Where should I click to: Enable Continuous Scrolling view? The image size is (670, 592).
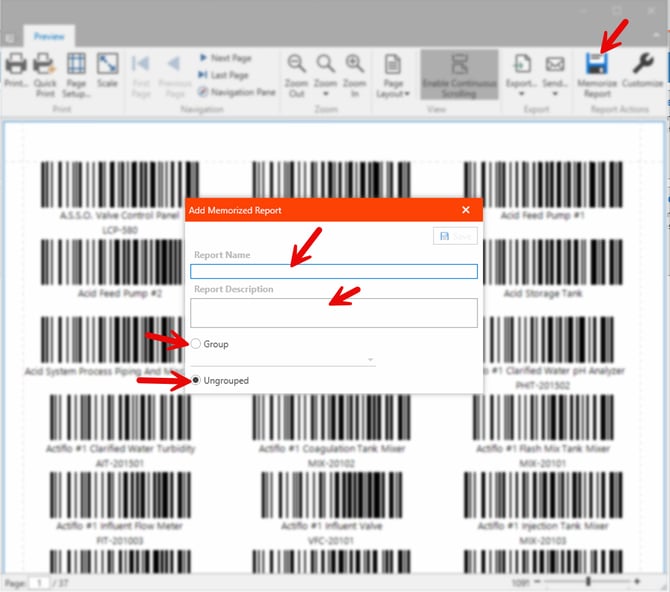[x=459, y=74]
